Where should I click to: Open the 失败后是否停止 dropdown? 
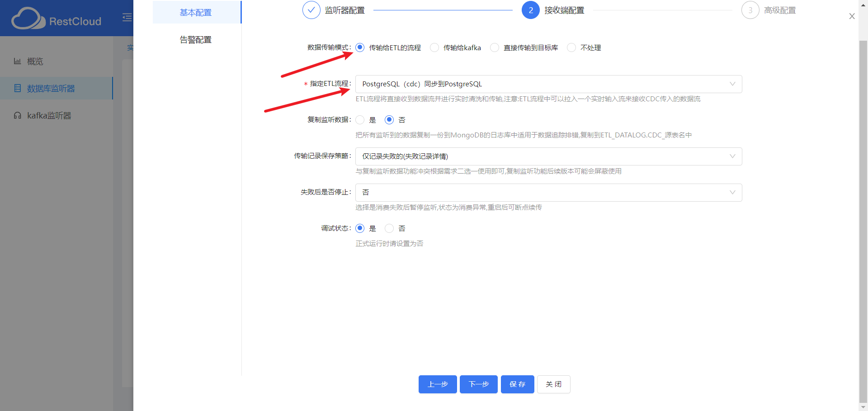548,193
